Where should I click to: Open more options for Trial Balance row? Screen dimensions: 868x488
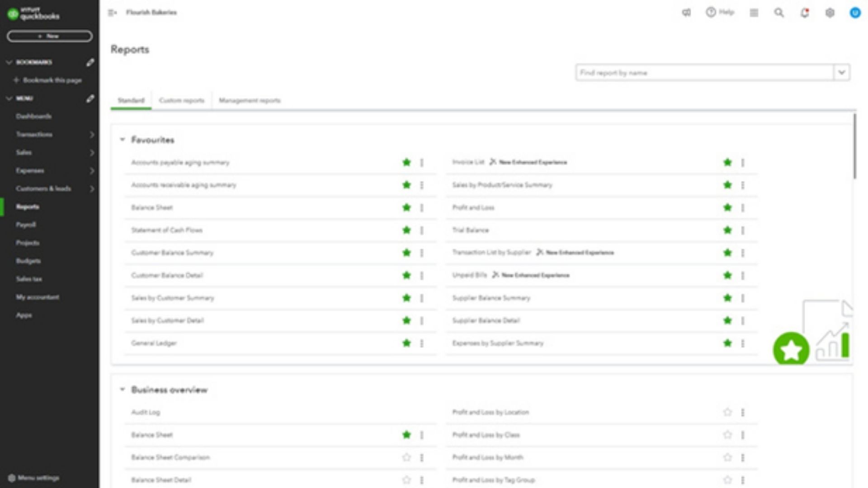[x=743, y=230]
